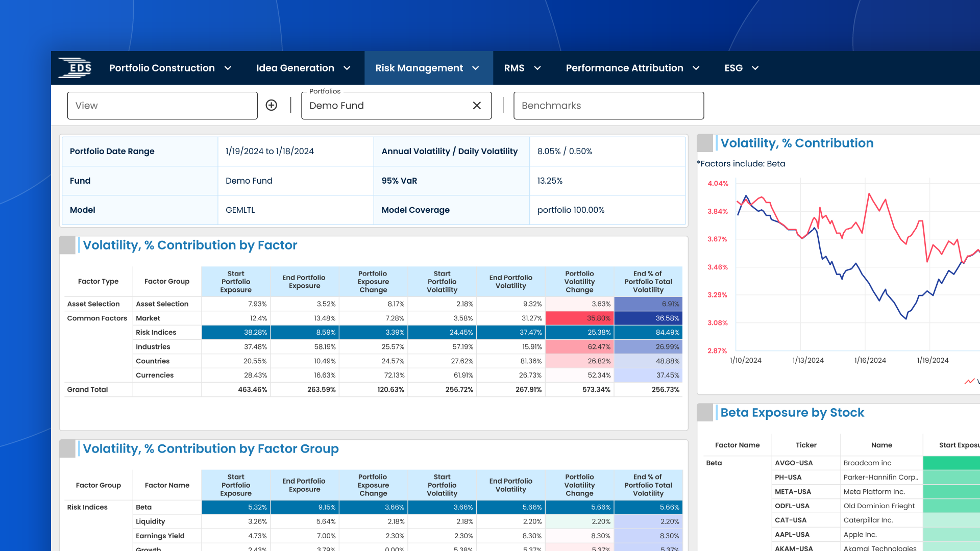Click the 1/16/2024 axis label on chart
This screenshot has height=551, width=980.
(x=870, y=360)
